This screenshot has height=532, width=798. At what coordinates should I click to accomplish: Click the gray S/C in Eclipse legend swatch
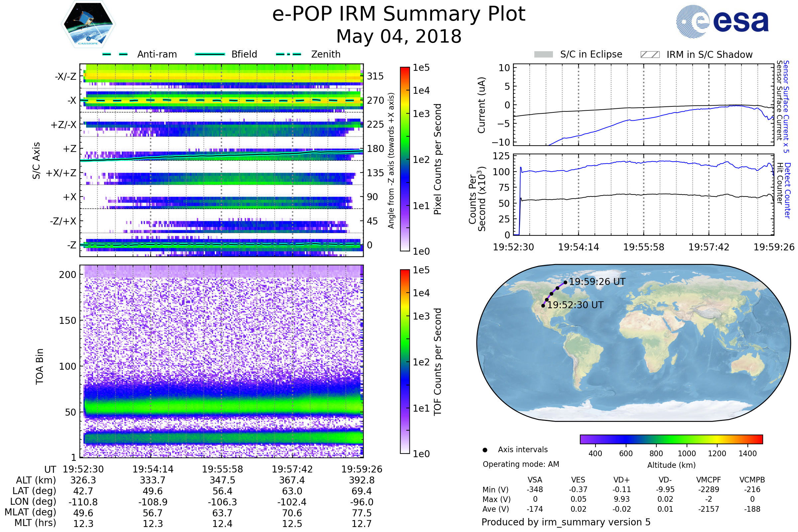[544, 55]
